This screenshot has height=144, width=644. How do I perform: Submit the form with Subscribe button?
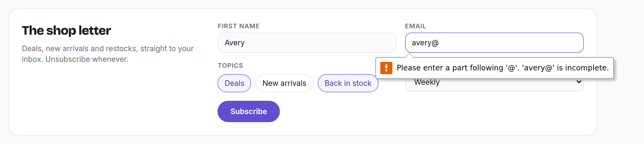pos(249,111)
